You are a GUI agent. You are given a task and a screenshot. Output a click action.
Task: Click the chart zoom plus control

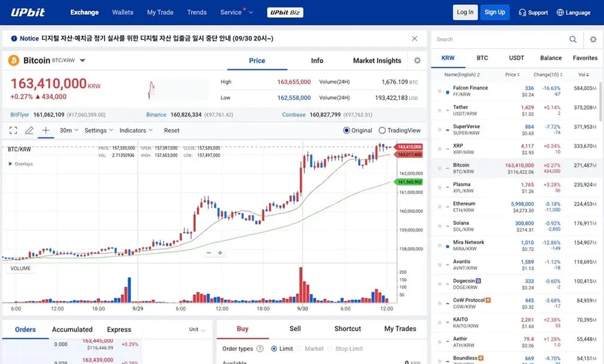(x=220, y=253)
